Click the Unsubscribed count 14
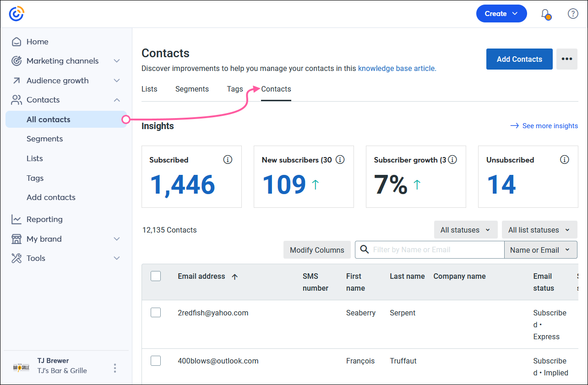Screen dimensions: 588x385 click(501, 184)
